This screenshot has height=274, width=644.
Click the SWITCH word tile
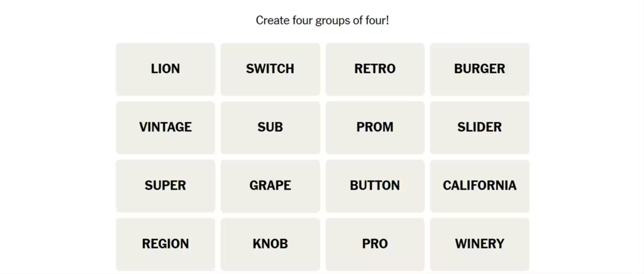pos(270,69)
